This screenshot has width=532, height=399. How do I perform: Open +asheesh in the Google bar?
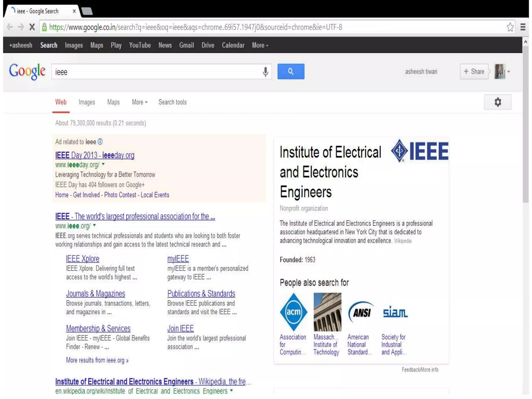tap(21, 45)
